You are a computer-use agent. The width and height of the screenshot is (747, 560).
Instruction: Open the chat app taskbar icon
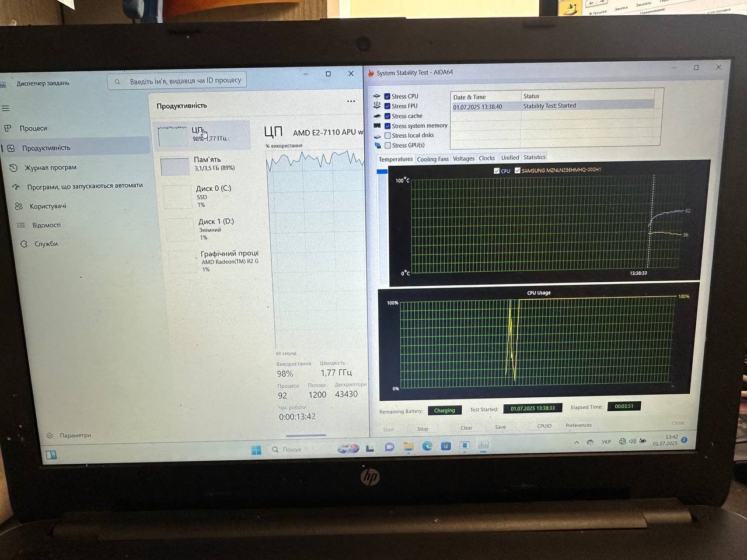tap(389, 447)
